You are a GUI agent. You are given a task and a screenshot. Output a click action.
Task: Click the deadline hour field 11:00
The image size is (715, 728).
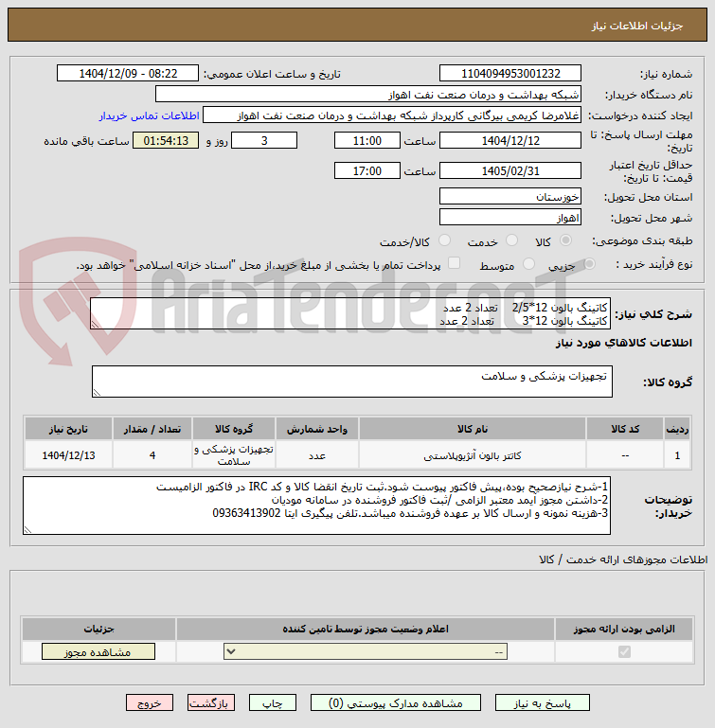coord(367,140)
